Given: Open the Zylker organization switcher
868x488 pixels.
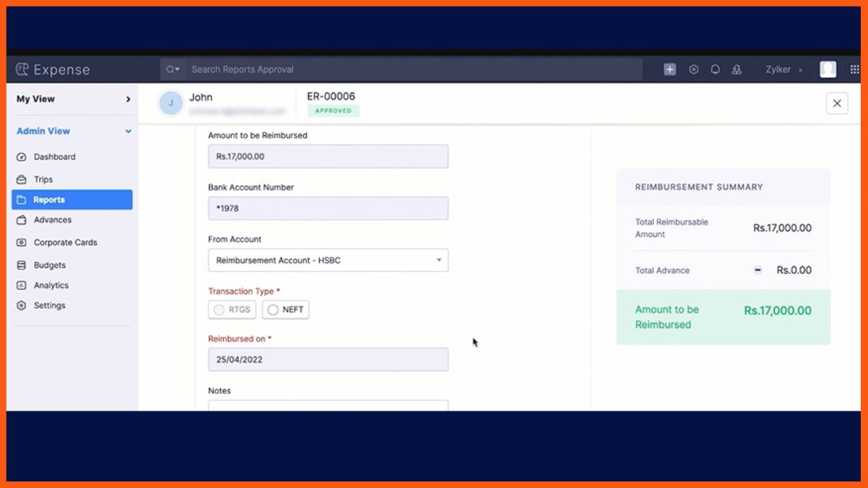Looking at the screenshot, I should (x=784, y=69).
